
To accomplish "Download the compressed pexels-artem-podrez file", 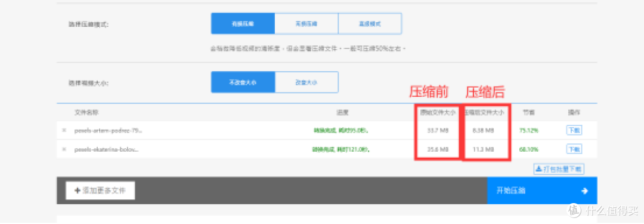I will (x=574, y=131).
